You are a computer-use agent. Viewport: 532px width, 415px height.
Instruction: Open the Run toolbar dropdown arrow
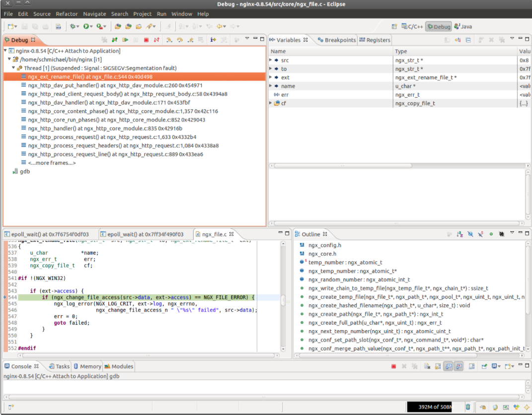(x=92, y=26)
